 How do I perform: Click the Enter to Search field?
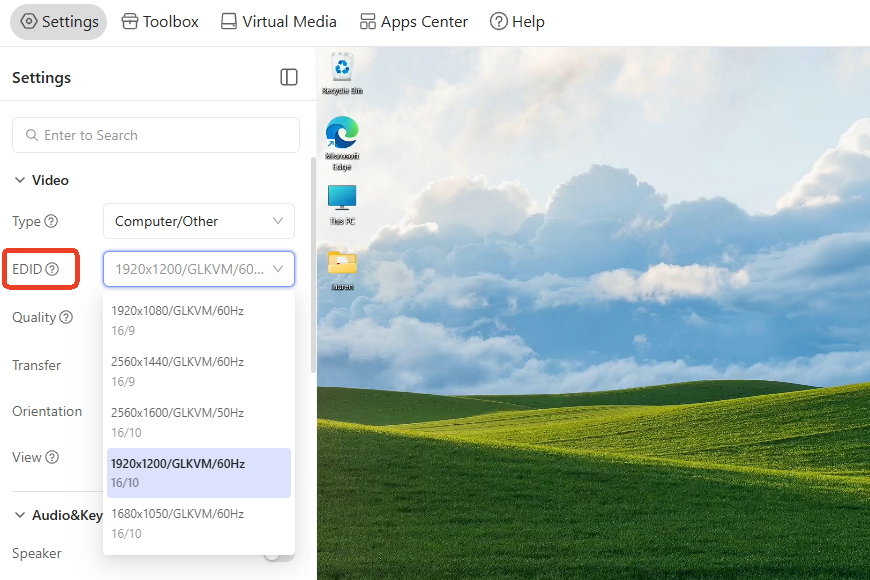pyautogui.click(x=156, y=135)
